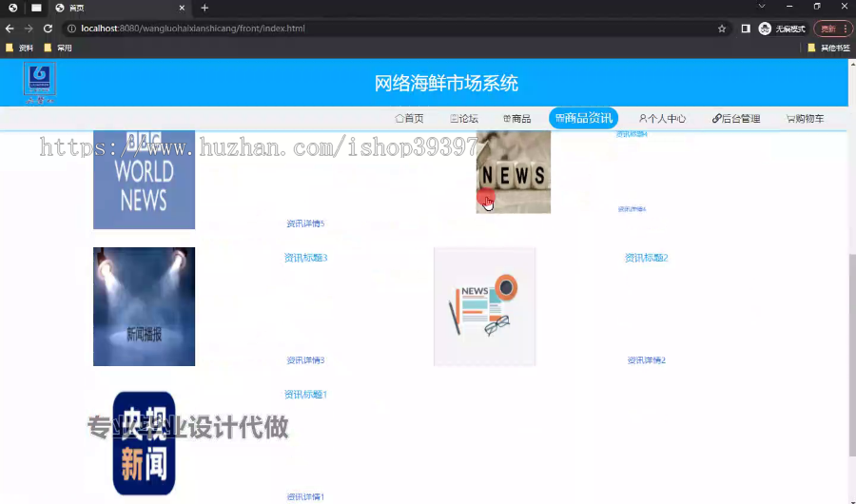Open the BBC World News thumbnail
The image size is (856, 504).
tap(145, 180)
